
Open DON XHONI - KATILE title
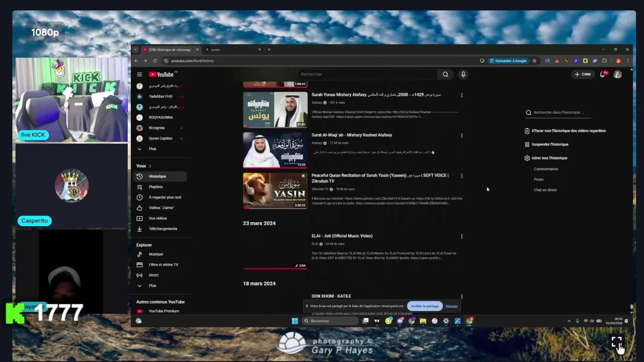pos(331,296)
